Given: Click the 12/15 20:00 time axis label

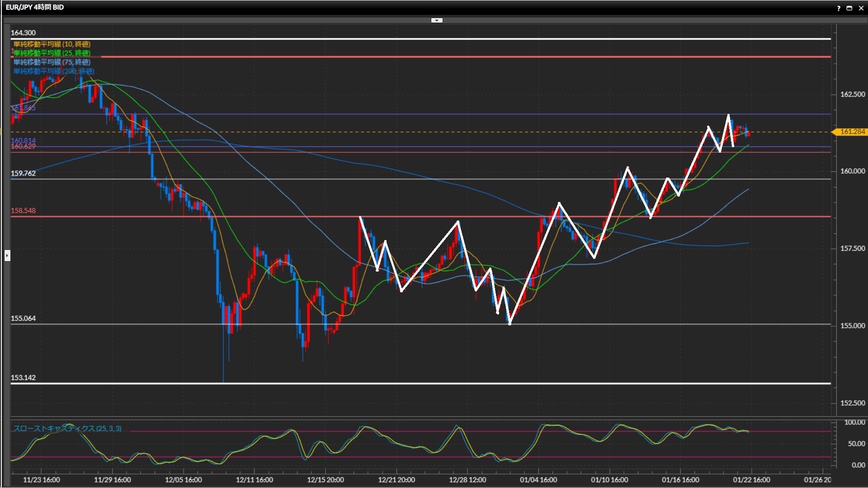Looking at the screenshot, I should point(325,479).
